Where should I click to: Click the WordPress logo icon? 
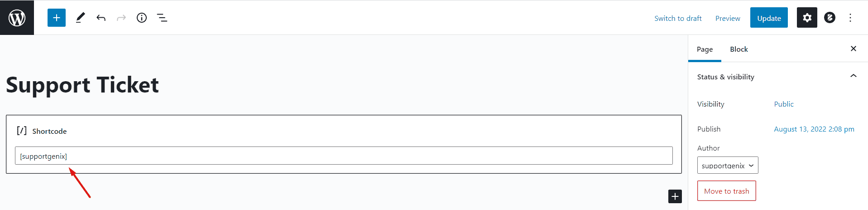(17, 18)
